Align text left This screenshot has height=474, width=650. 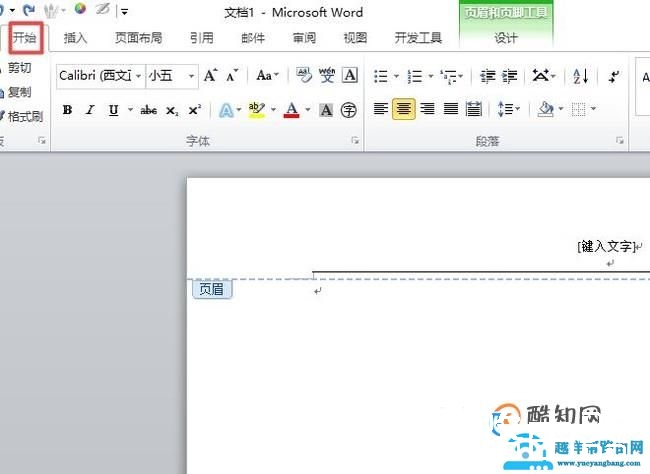381,109
